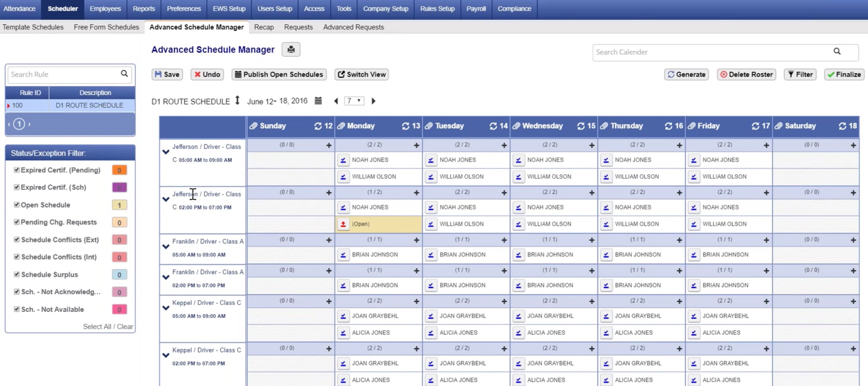The width and height of the screenshot is (868, 386).
Task: Expand rule 100 row arrow
Action: [x=8, y=106]
